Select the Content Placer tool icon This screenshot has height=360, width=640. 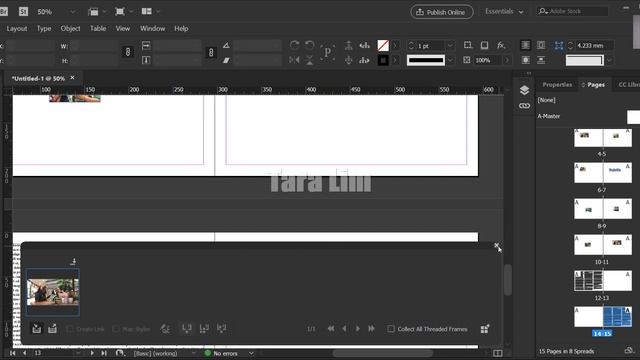tap(52, 329)
